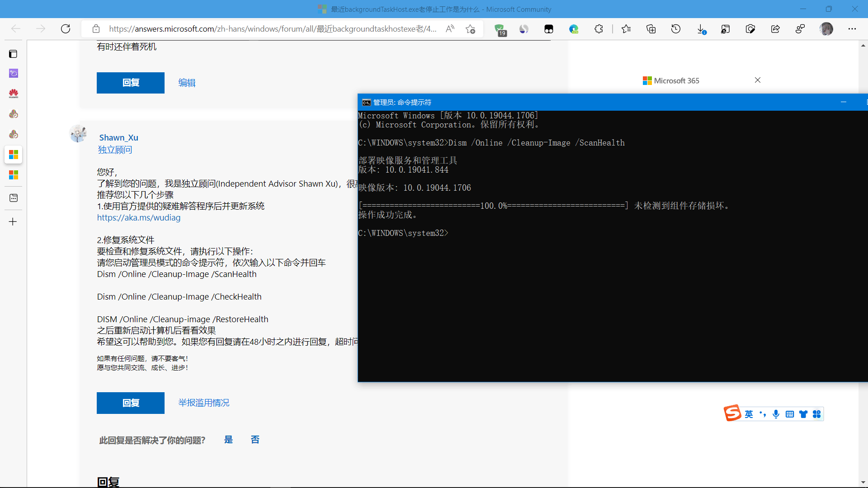The height and width of the screenshot is (488, 868).
Task: Open browsing History icon
Action: (x=676, y=29)
